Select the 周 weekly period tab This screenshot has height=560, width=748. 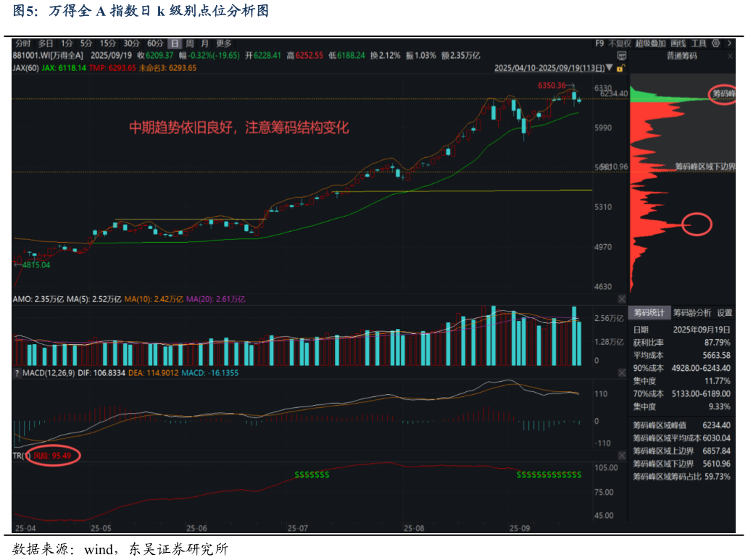coord(190,43)
